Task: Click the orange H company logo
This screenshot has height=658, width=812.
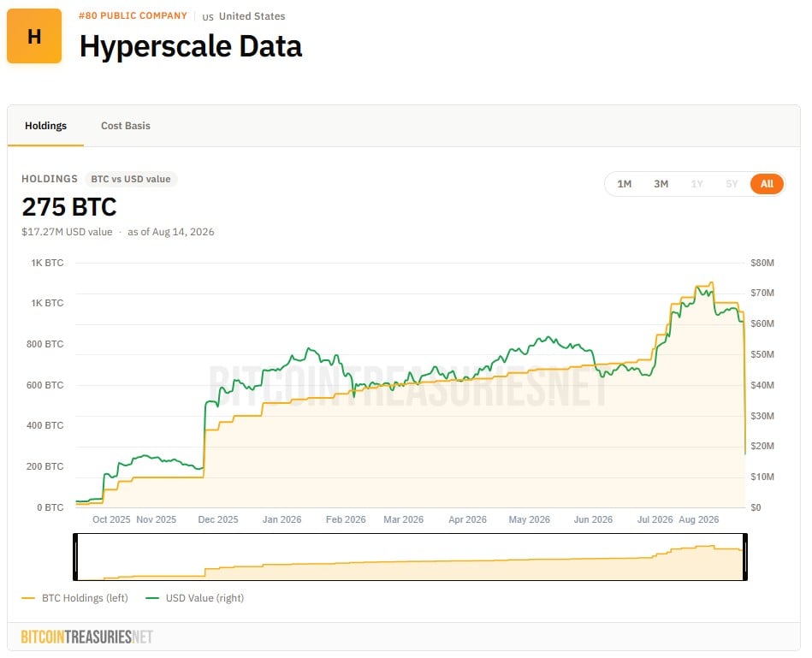Action: [34, 36]
